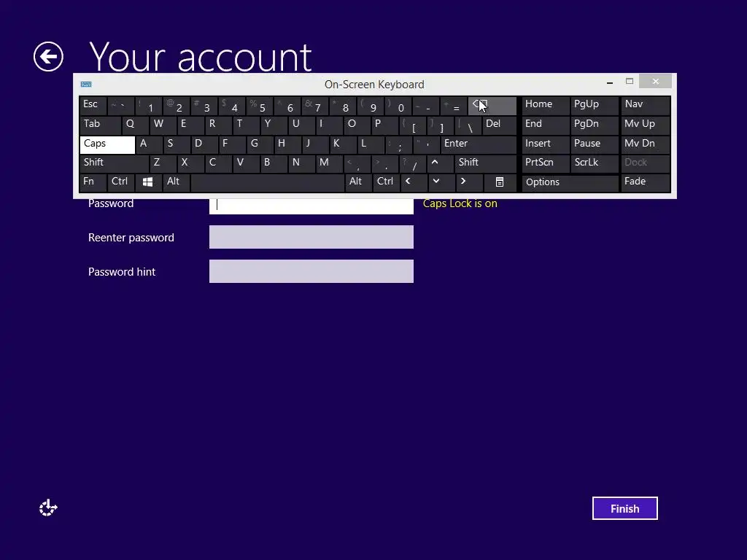Screen dimensions: 747x560
Task: Toggle the left Ctrl key
Action: [120, 182]
